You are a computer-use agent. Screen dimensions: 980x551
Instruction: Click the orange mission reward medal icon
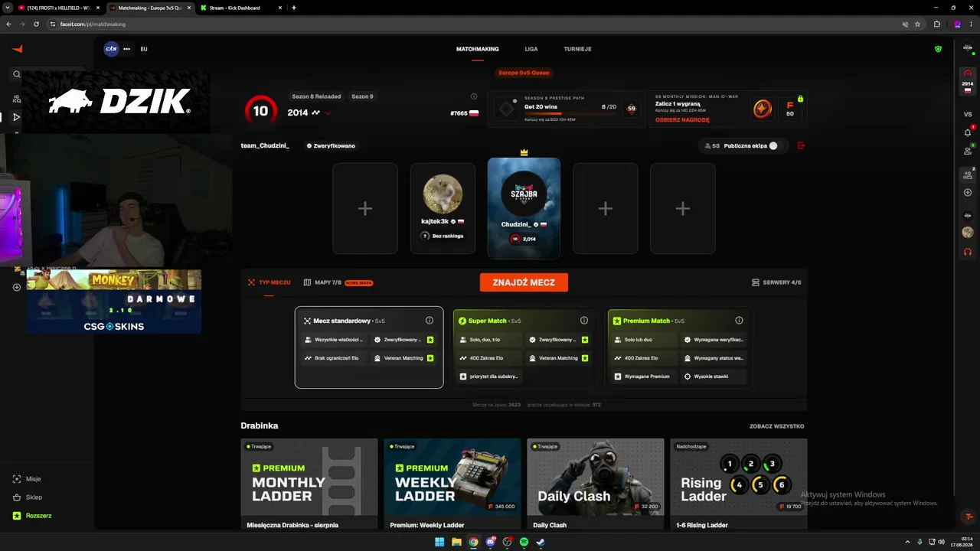[762, 109]
